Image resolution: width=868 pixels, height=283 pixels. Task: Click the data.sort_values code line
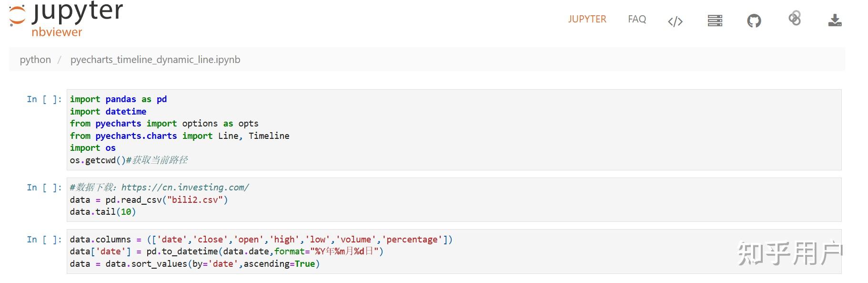(194, 264)
